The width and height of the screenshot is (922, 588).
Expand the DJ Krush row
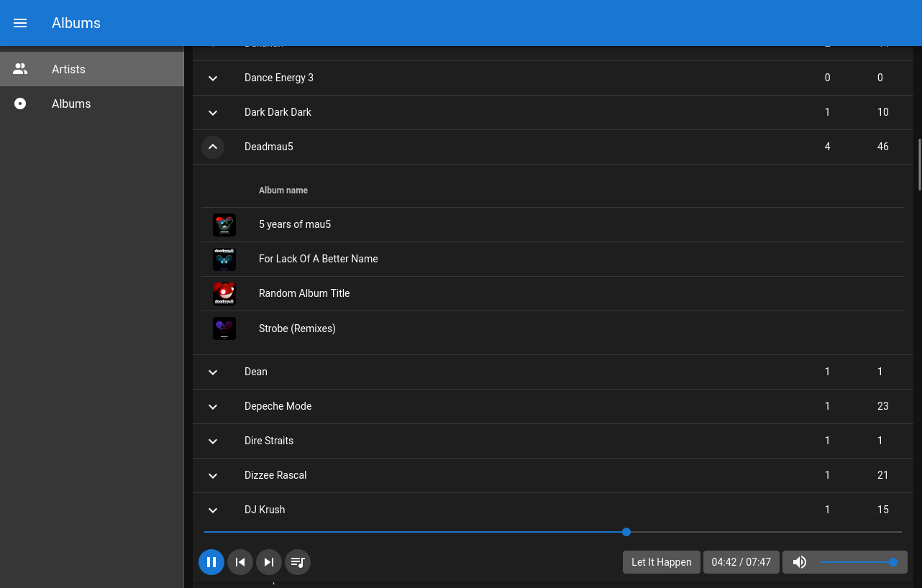[x=213, y=510]
